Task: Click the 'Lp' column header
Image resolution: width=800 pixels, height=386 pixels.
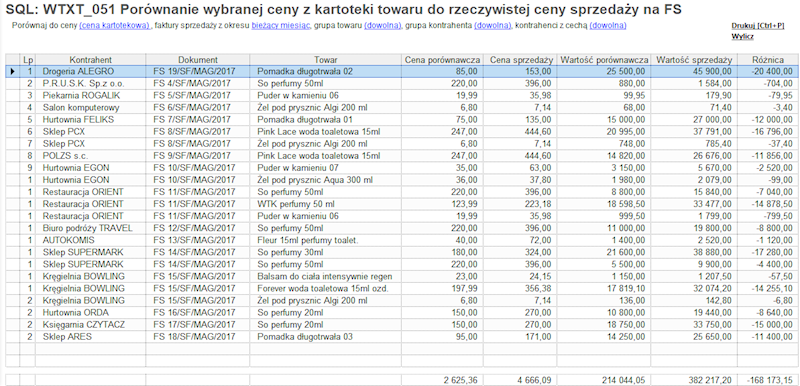Action: pos(28,60)
